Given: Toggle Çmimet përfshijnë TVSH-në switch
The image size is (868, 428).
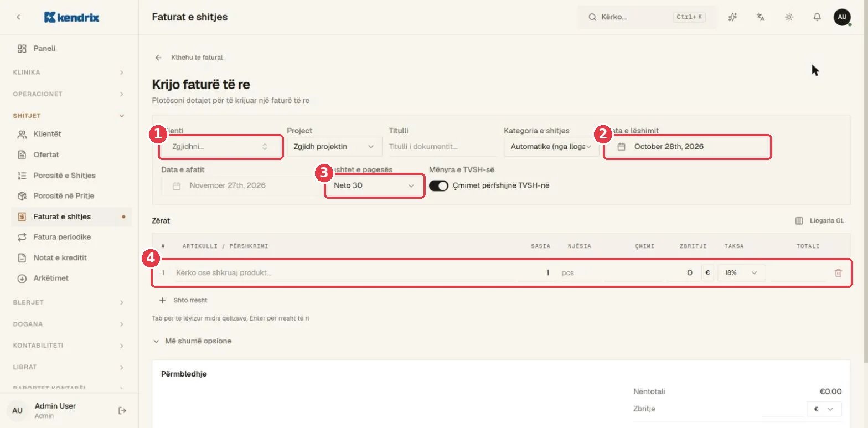Looking at the screenshot, I should 438,186.
